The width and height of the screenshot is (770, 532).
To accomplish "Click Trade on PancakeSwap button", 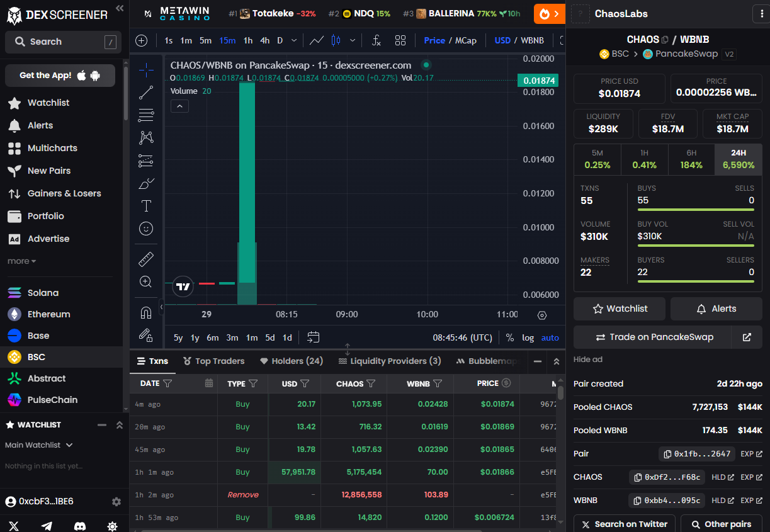I will 652,337.
